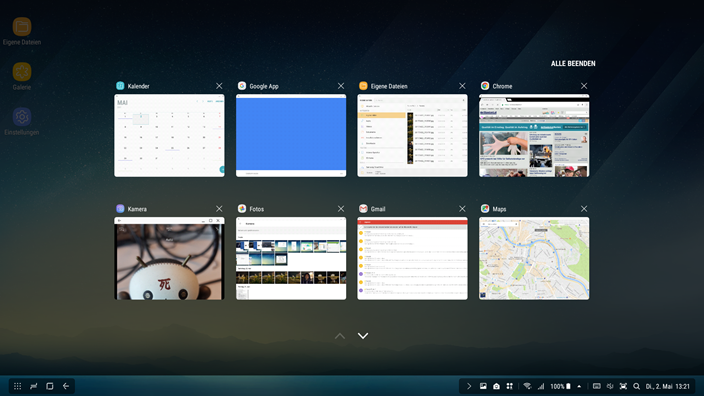Image resolution: width=704 pixels, height=396 pixels.
Task: Open the Wi-Fi status icon
Action: (x=528, y=386)
